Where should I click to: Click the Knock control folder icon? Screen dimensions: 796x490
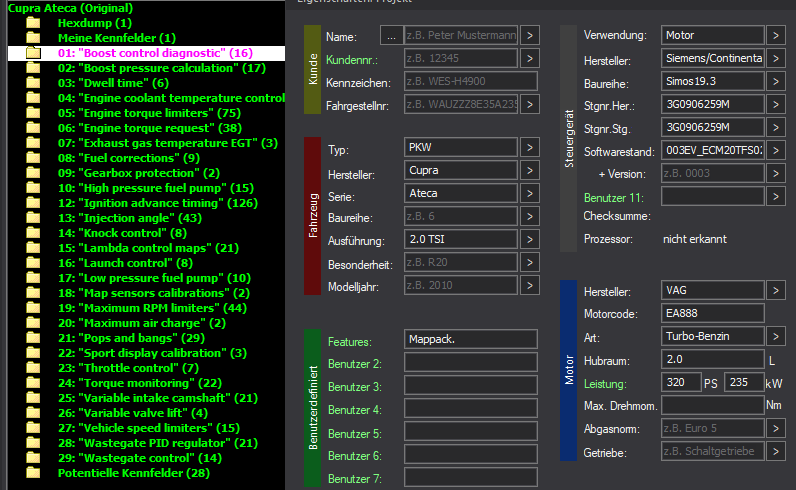(x=34, y=233)
